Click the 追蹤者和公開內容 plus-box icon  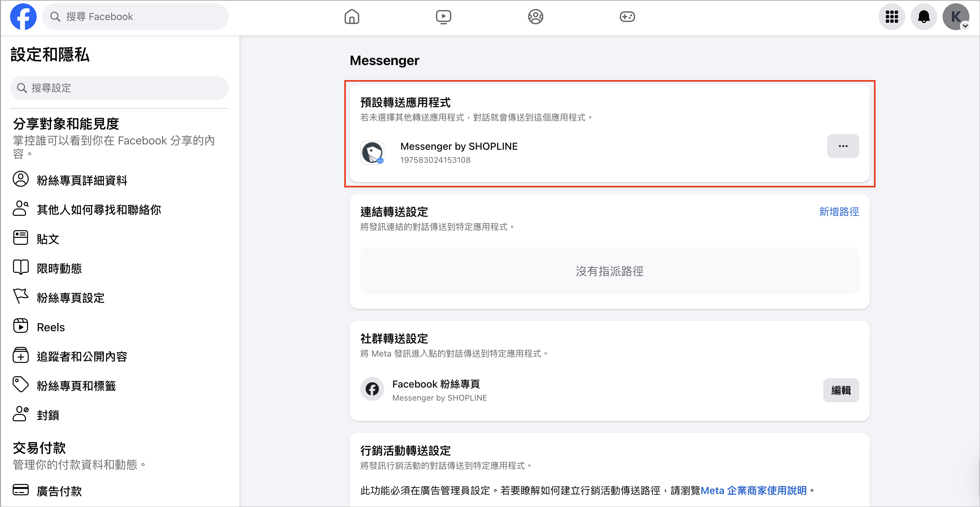21,355
